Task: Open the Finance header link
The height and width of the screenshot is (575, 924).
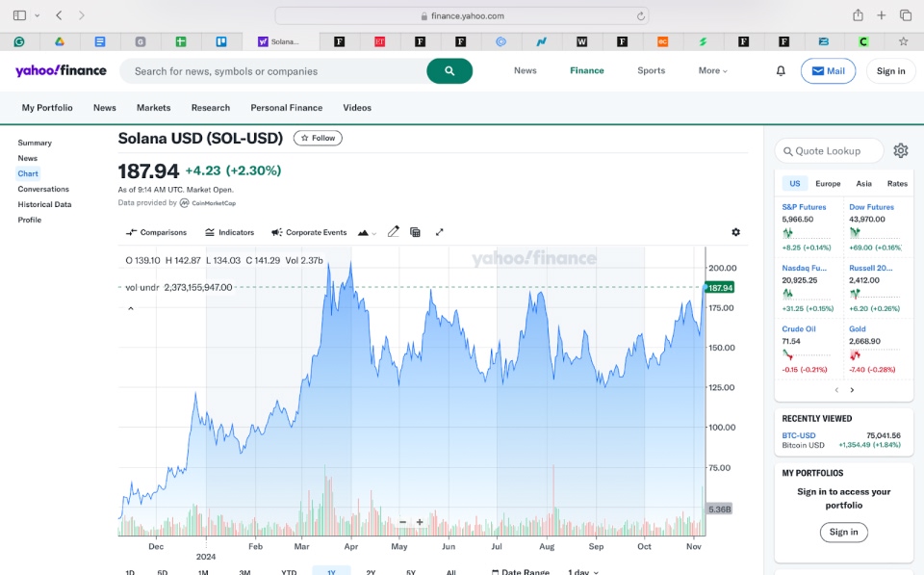Action: pos(587,70)
